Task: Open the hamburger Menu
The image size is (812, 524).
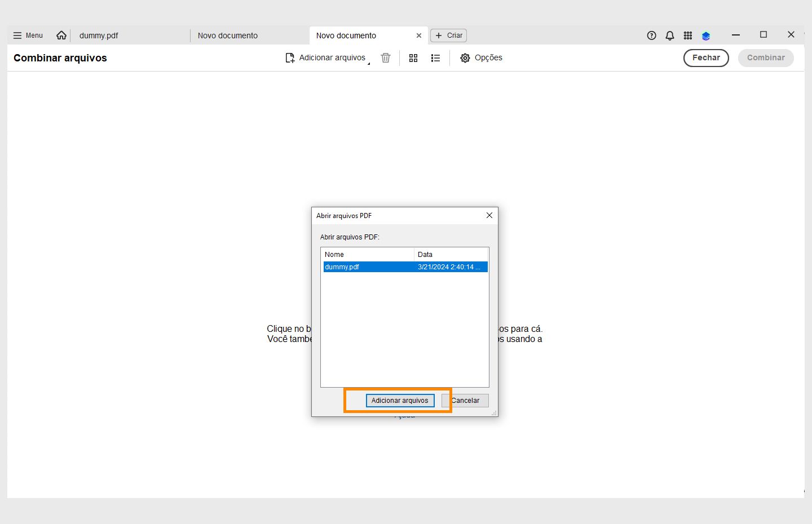Action: tap(28, 35)
